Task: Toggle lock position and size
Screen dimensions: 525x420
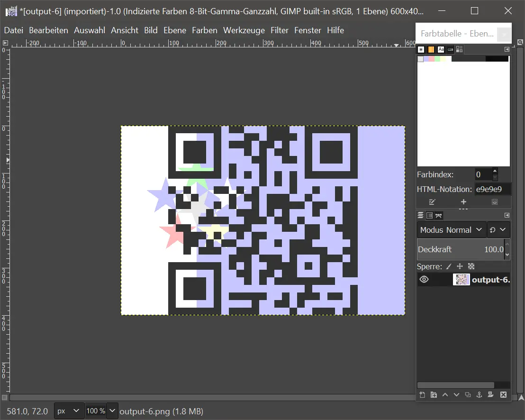Action: (460, 266)
